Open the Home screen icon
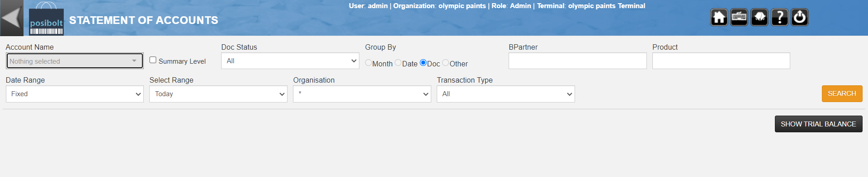This screenshot has width=868, height=177. [719, 18]
